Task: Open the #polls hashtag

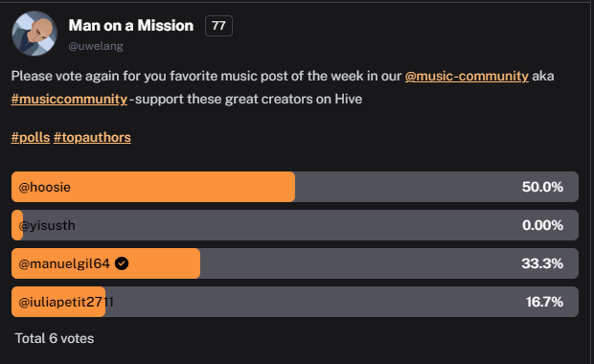Action: 31,138
